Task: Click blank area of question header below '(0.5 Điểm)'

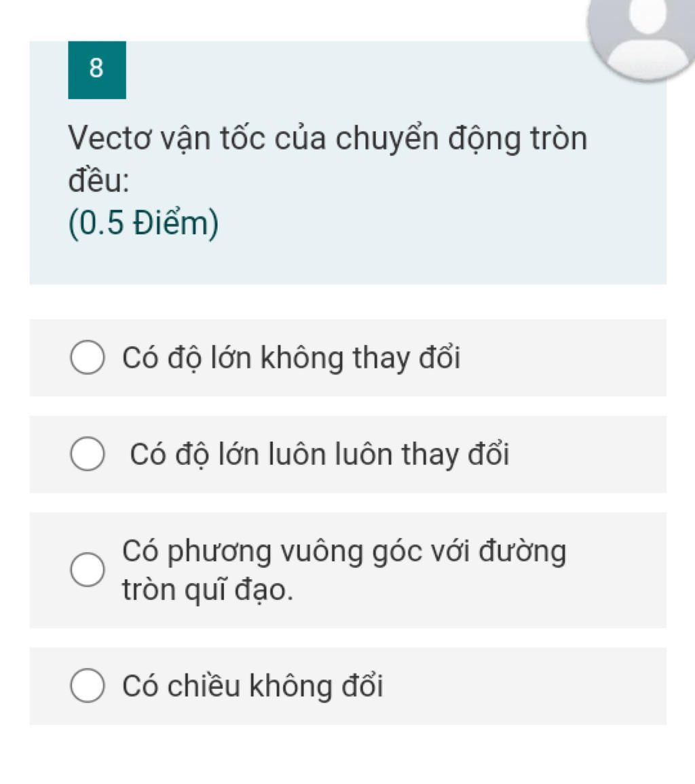Action: click(347, 263)
